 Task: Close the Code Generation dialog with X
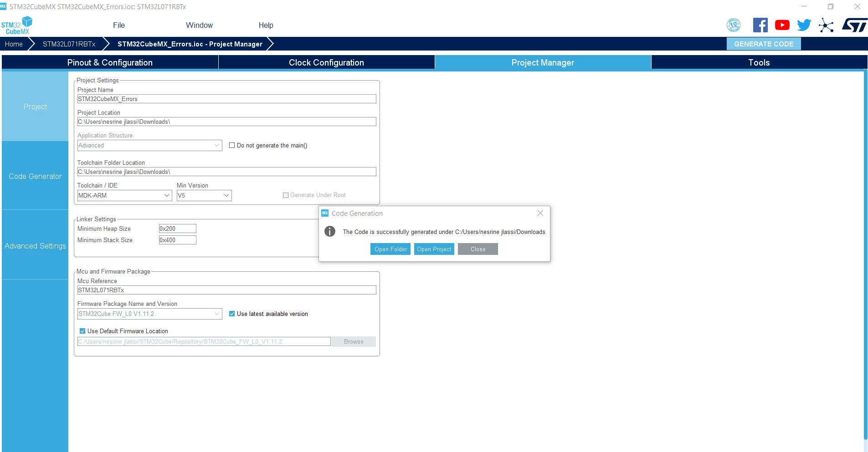pyautogui.click(x=540, y=213)
